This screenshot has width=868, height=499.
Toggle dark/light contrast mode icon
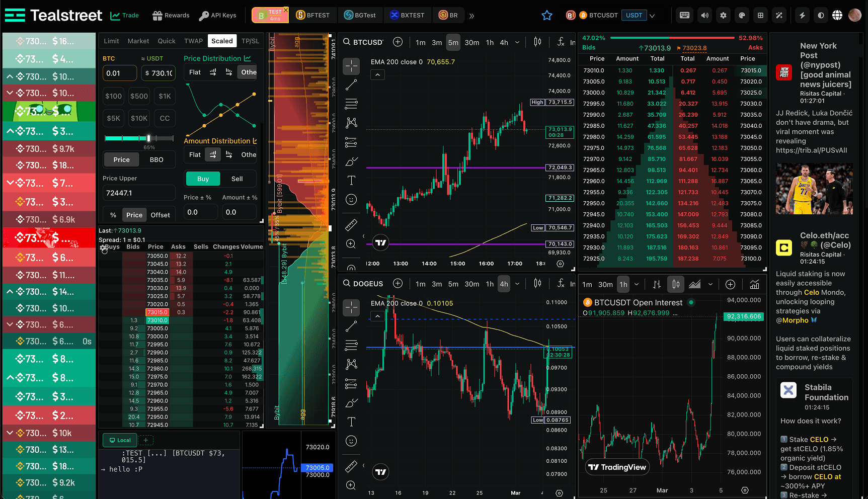pyautogui.click(x=821, y=15)
